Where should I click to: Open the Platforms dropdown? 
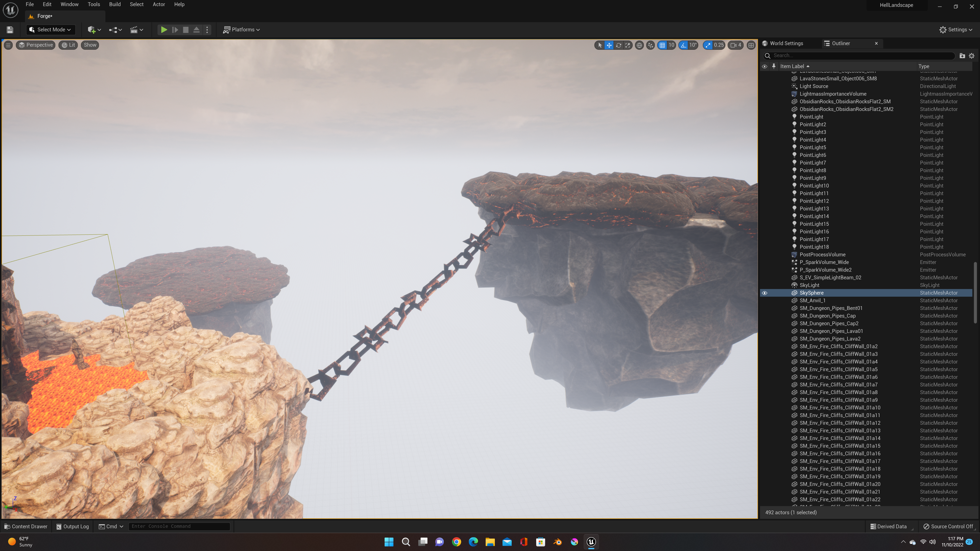click(242, 30)
